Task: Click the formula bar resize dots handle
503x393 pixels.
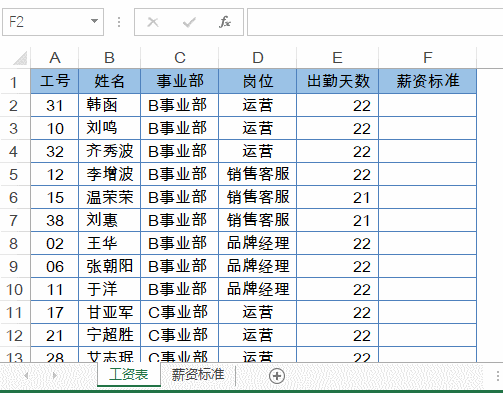Action: 119,22
